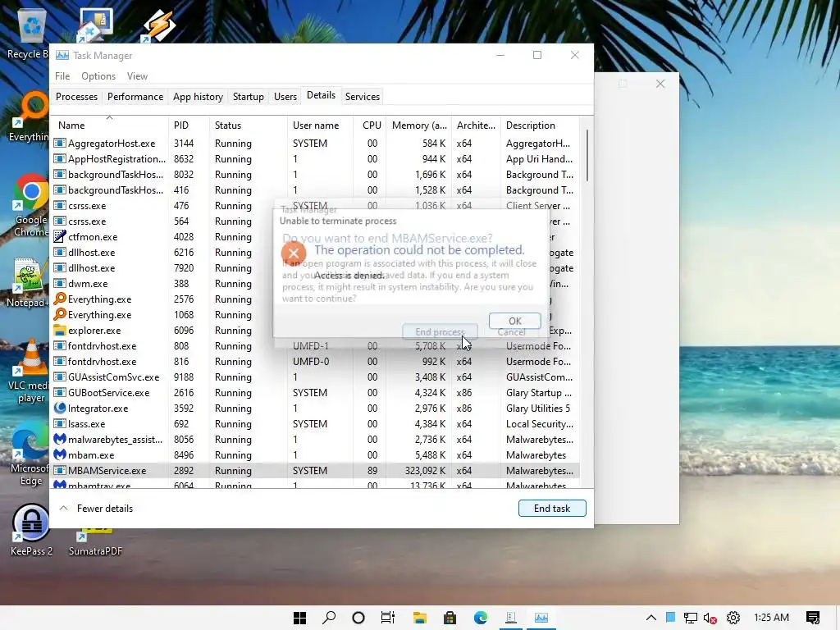Click the MBAMService.exe process icon
The image size is (840, 630).
(x=59, y=470)
